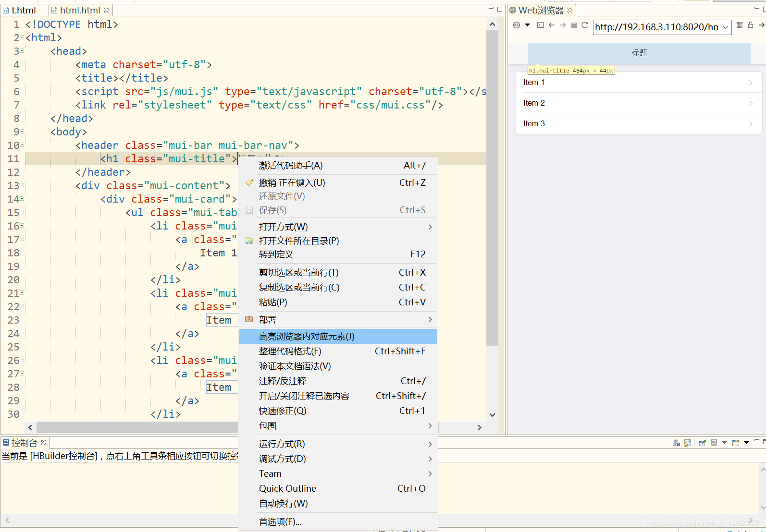
Task: Go forward in the Web browser
Action: (563, 25)
